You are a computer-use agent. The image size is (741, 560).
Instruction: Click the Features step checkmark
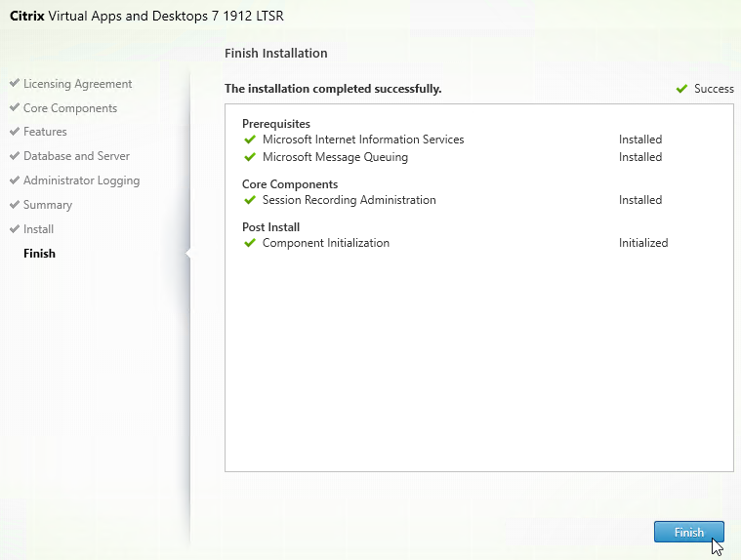click(15, 132)
